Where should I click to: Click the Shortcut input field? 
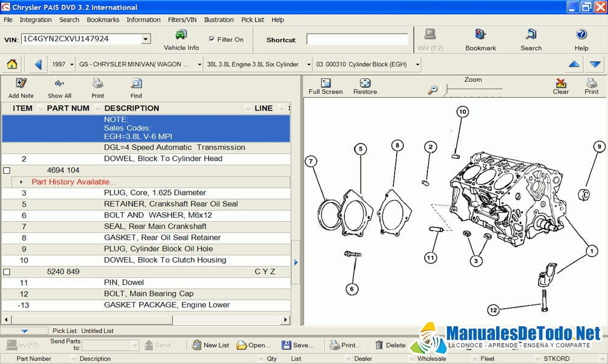357,39
